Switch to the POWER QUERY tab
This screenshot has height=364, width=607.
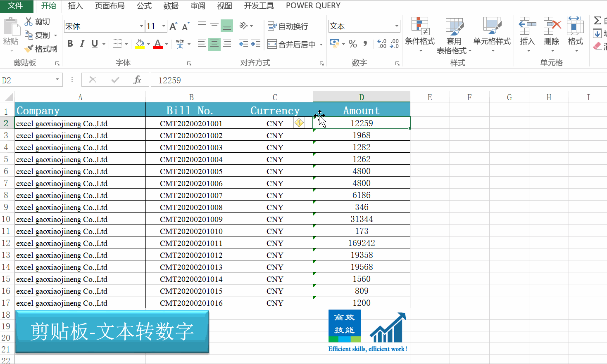point(313,6)
